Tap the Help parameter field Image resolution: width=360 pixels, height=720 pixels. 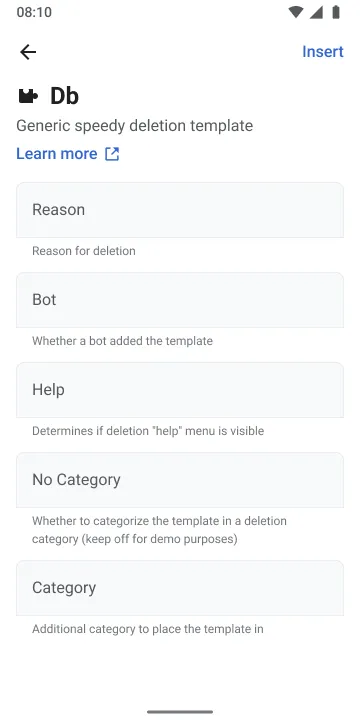[x=180, y=390]
